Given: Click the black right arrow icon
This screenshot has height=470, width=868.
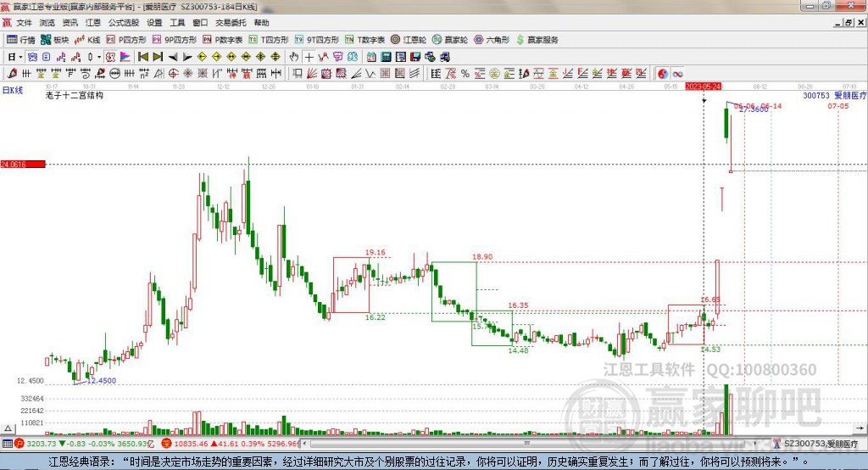Looking at the screenshot, I should point(187,57).
